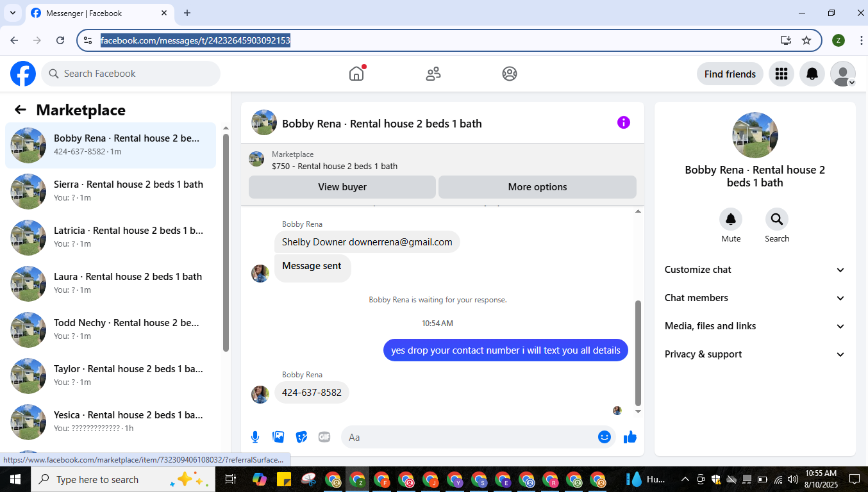Click the Aa message input field
The image size is (868, 492).
point(470,437)
